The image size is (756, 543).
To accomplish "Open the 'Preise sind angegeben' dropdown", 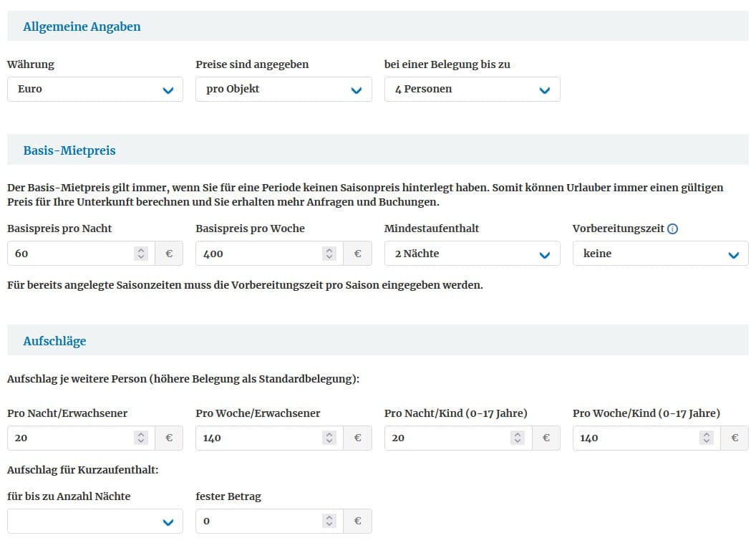I will tap(283, 90).
